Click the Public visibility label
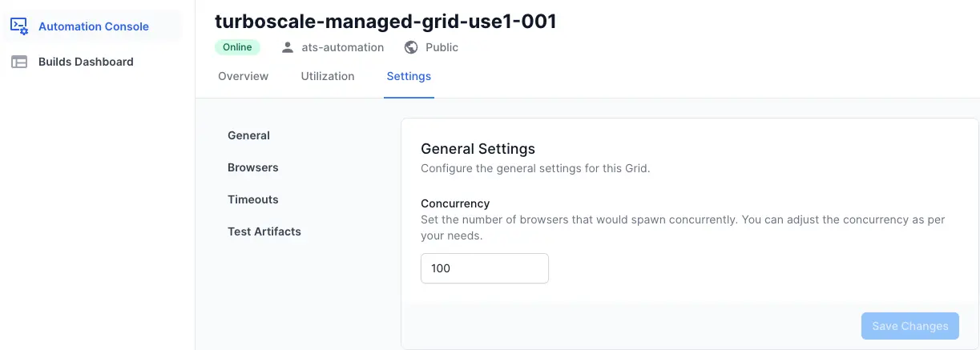The width and height of the screenshot is (980, 350). click(x=442, y=47)
